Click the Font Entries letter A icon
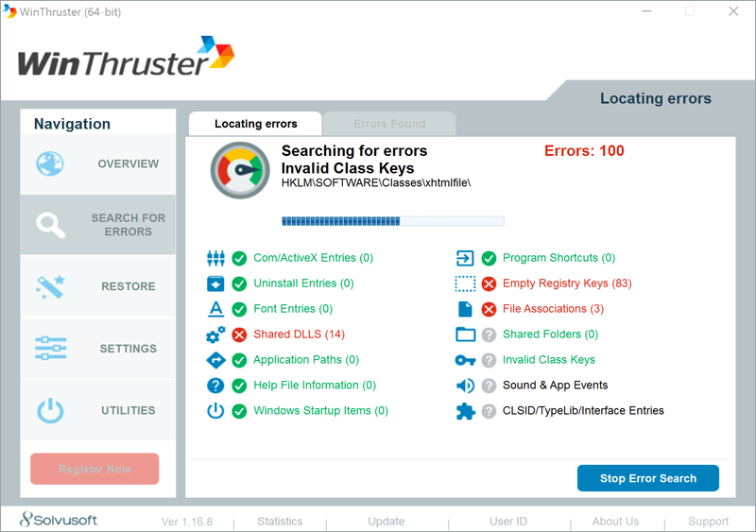Image resolution: width=756 pixels, height=532 pixels. pyautogui.click(x=215, y=309)
